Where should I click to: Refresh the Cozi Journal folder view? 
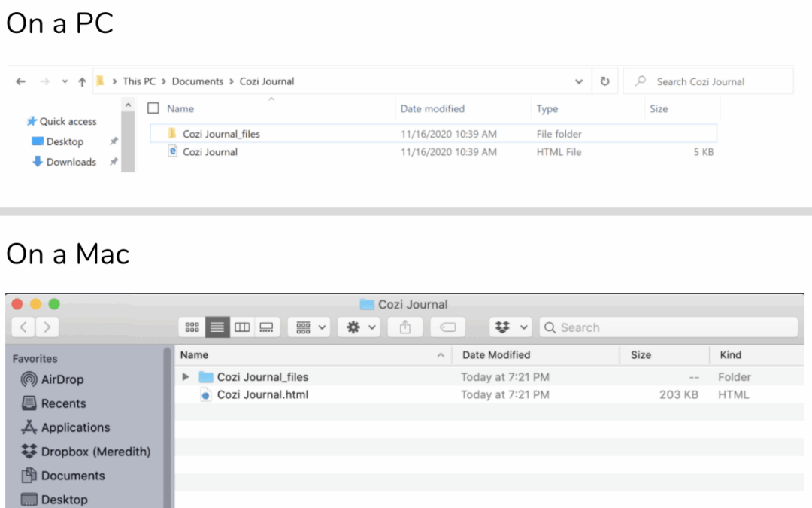click(x=604, y=81)
